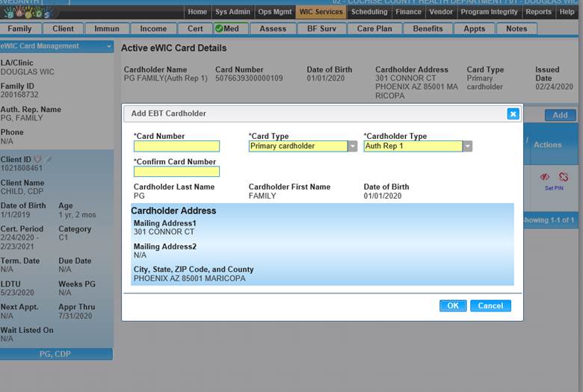This screenshot has width=583, height=392.
Task: Click the green checkmark on the Med tab
Action: point(219,28)
